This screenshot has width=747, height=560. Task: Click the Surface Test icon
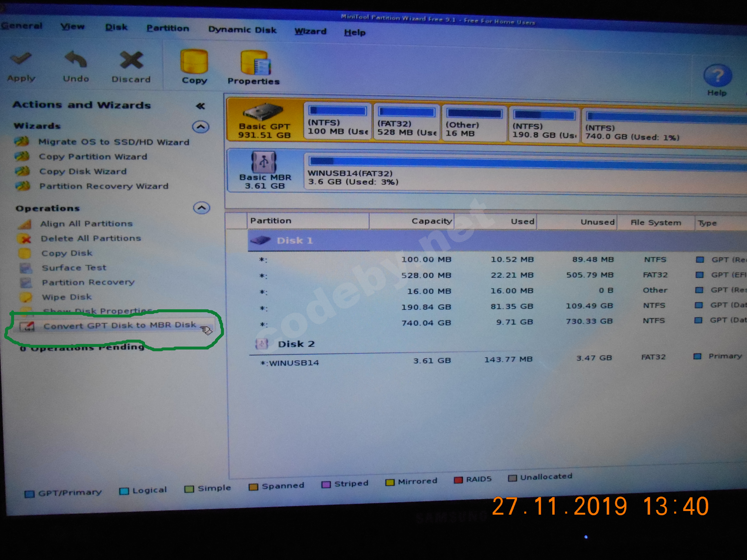pyautogui.click(x=26, y=268)
